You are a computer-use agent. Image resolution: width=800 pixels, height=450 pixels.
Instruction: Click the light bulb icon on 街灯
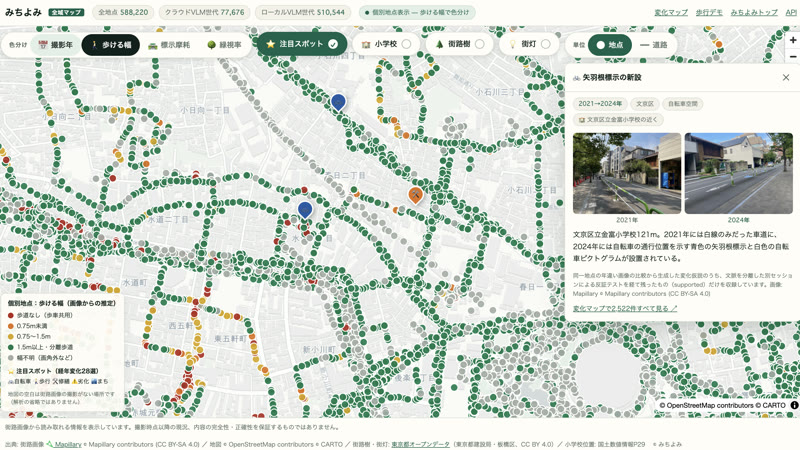coord(512,44)
